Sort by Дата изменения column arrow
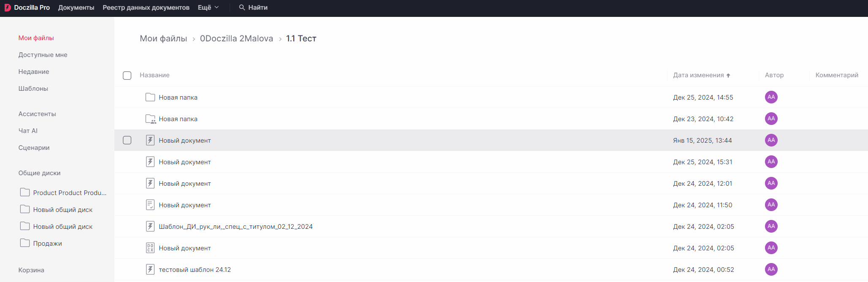The width and height of the screenshot is (868, 282). (x=728, y=76)
